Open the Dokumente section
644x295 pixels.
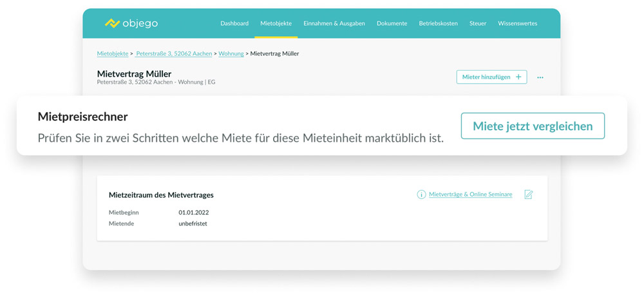pos(392,24)
